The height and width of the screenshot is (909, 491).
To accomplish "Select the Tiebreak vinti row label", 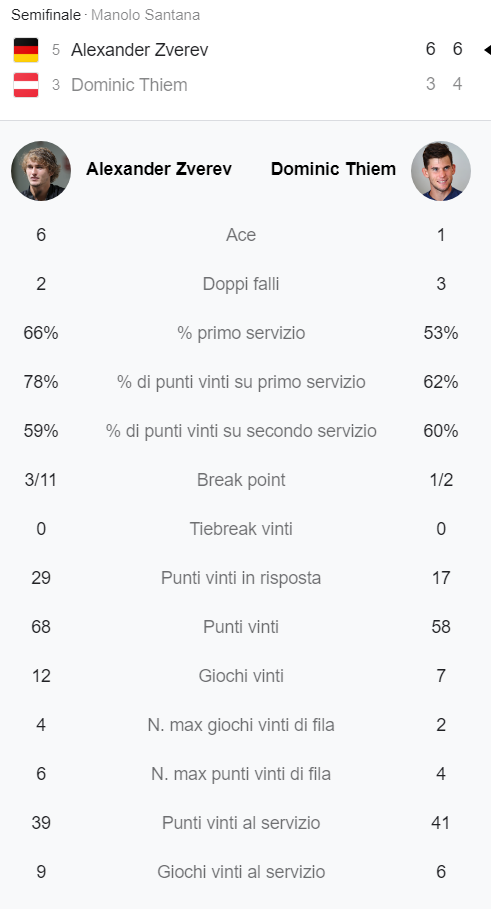I will (241, 529).
